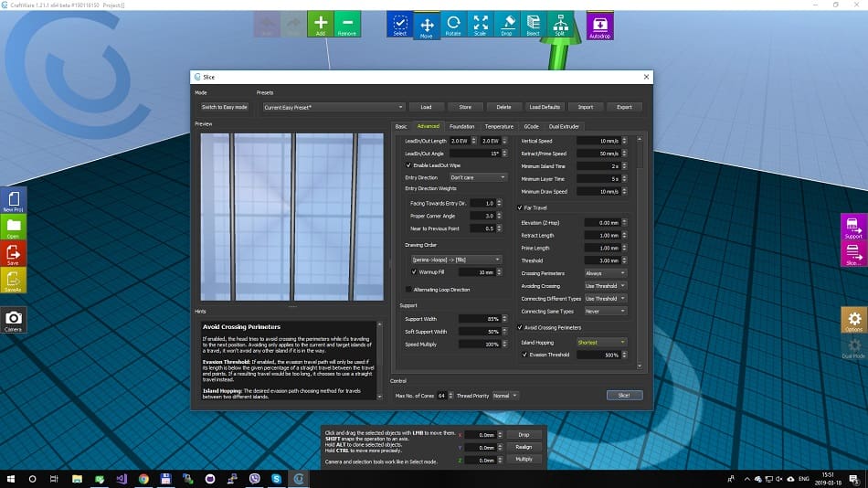Click the Slice! button

tap(624, 395)
